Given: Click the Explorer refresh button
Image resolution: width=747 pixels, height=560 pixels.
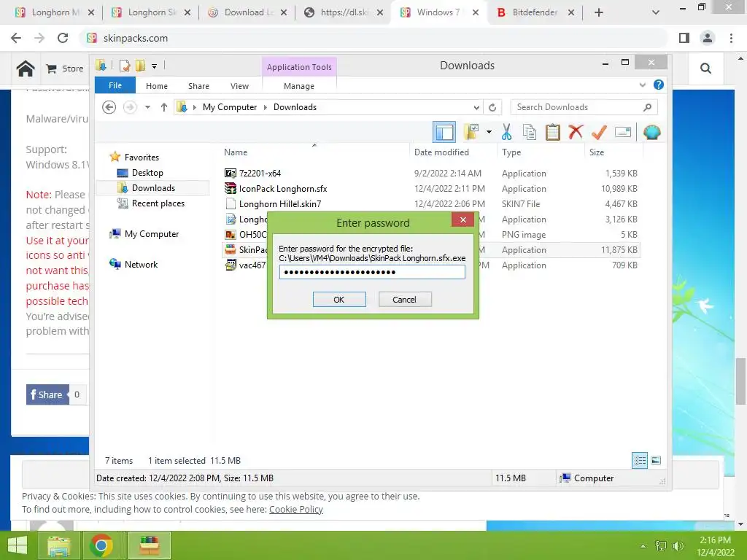Looking at the screenshot, I should tap(492, 107).
